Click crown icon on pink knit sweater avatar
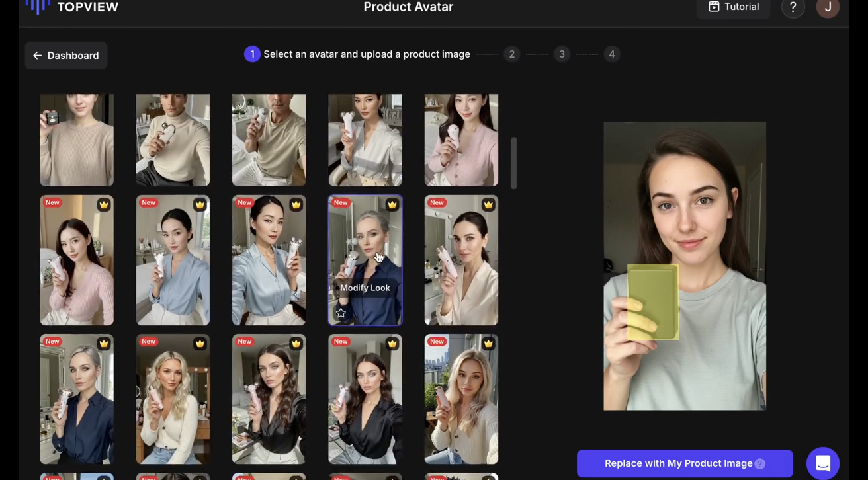 pyautogui.click(x=104, y=205)
